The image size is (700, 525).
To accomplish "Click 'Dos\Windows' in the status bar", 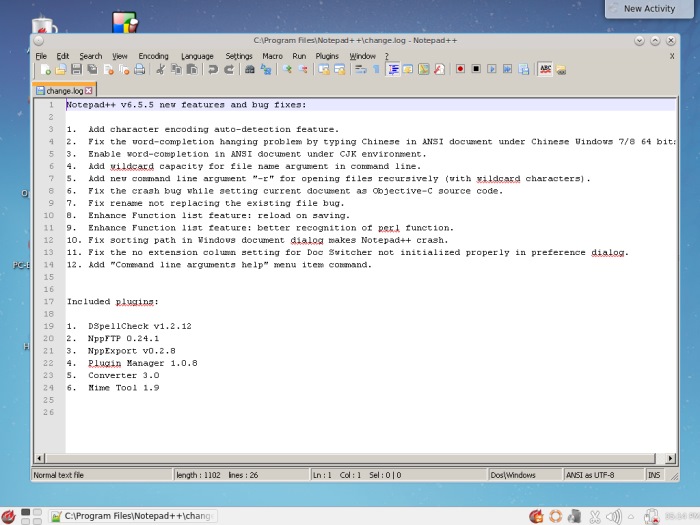I will click(x=513, y=475).
